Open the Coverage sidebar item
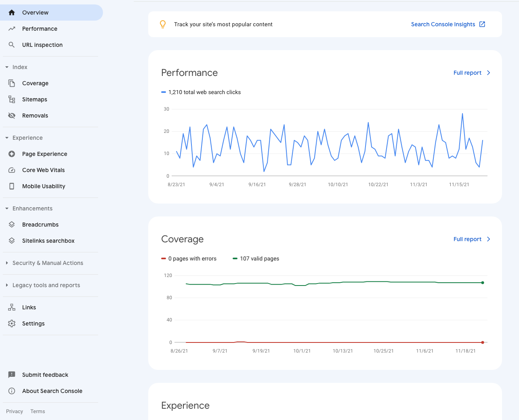Viewport: 519px width, 420px height. [x=51, y=83]
